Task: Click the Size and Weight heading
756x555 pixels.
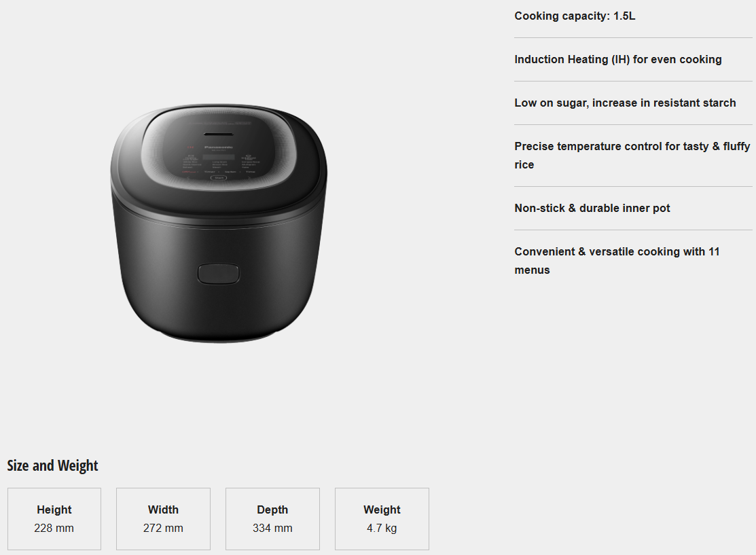Action: (x=52, y=465)
